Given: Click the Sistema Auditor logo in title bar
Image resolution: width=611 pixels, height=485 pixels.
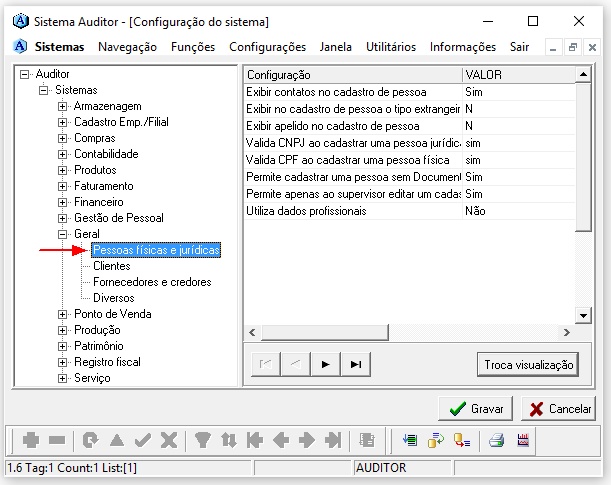Looking at the screenshot, I should point(21,21).
